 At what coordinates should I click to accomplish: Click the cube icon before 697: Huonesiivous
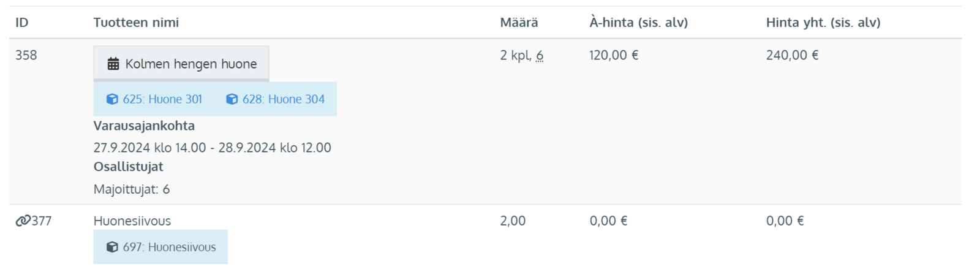pos(112,247)
